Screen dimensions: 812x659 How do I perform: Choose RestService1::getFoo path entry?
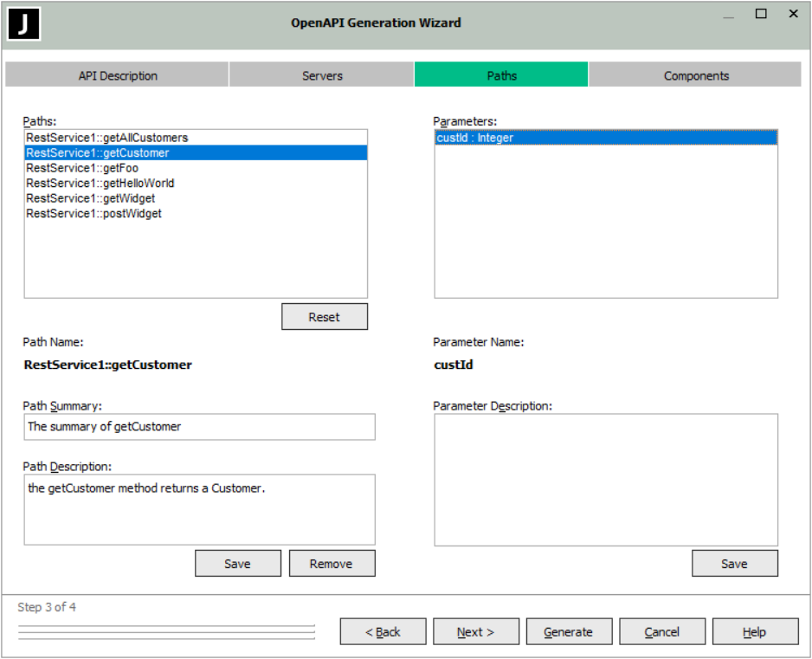coord(82,168)
